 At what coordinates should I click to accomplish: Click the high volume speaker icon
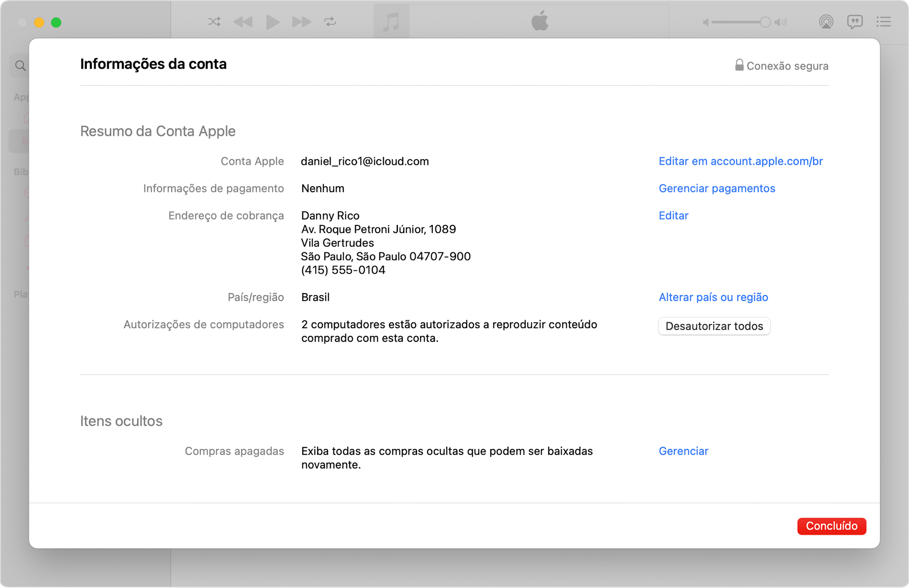[x=781, y=22]
